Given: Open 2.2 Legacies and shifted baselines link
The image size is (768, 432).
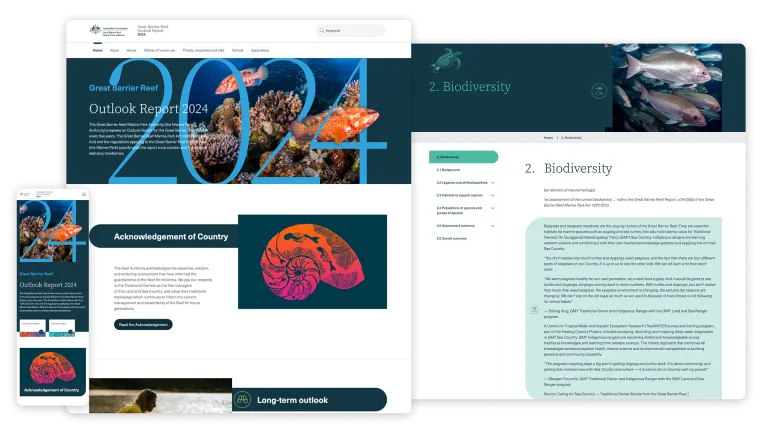Looking at the screenshot, I should point(462,183).
